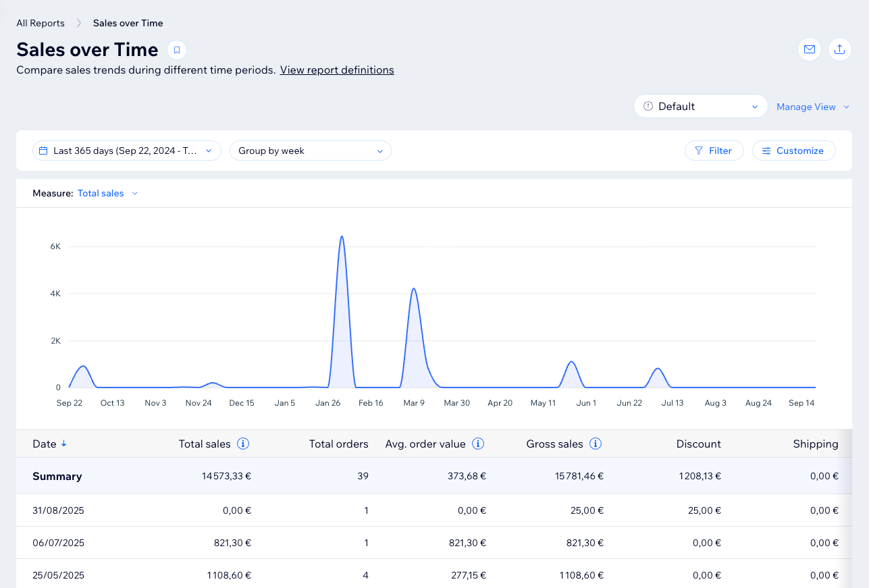The image size is (869, 588).
Task: Open the Customize options
Action: 793,151
